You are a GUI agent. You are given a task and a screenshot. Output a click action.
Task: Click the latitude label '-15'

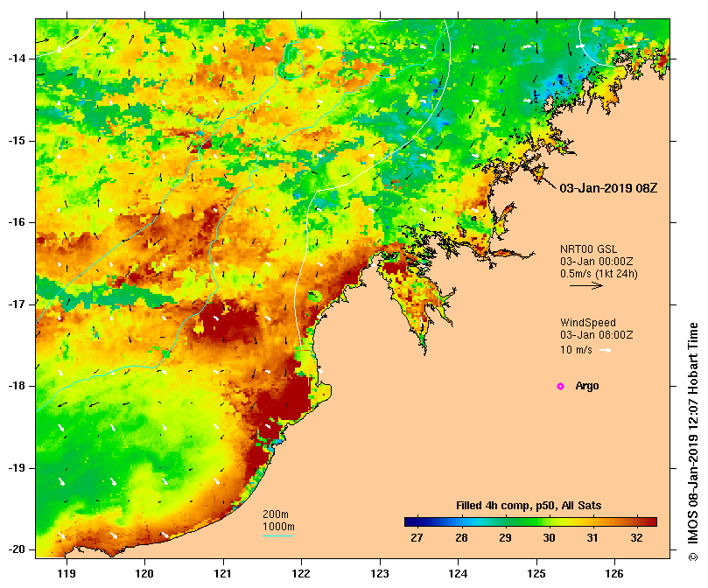[17, 141]
